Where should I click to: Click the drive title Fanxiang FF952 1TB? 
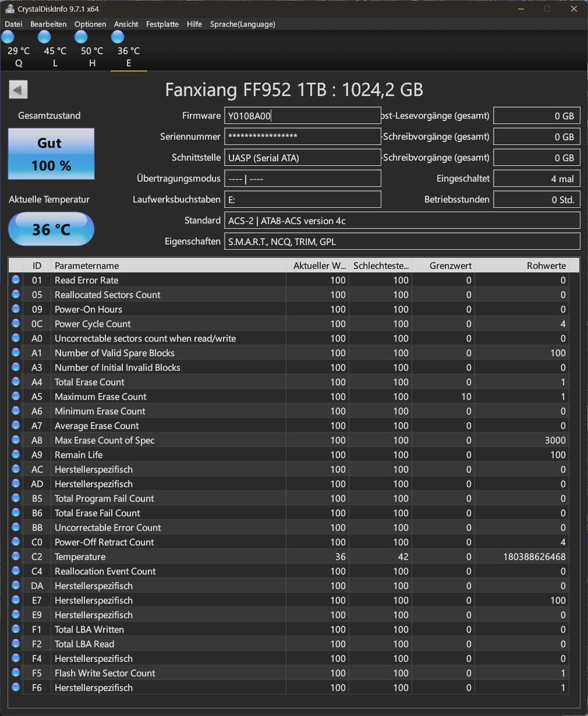[x=294, y=90]
